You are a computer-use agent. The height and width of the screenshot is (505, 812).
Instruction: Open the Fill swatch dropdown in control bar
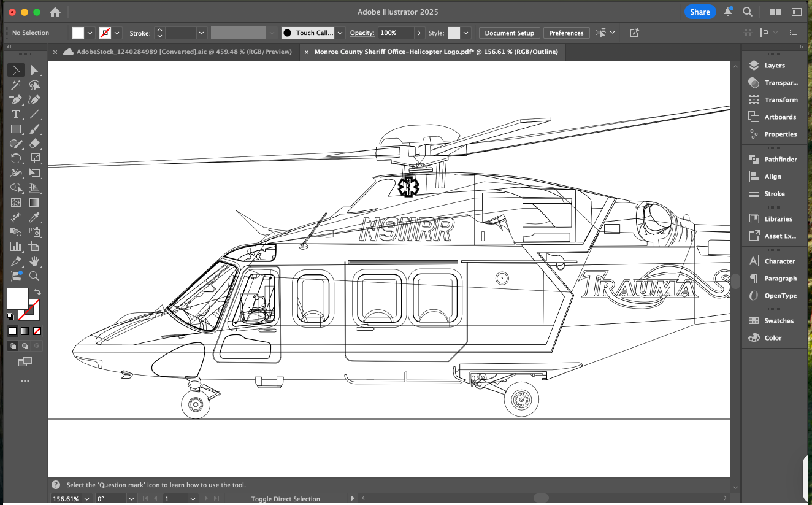[x=90, y=33]
